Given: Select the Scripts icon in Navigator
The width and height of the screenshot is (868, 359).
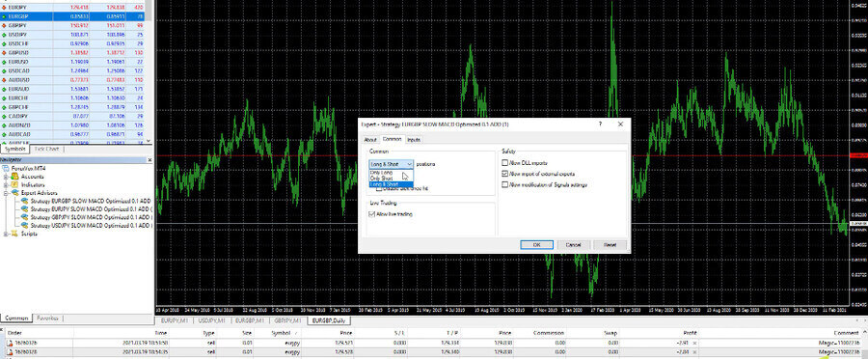Looking at the screenshot, I should 14,234.
